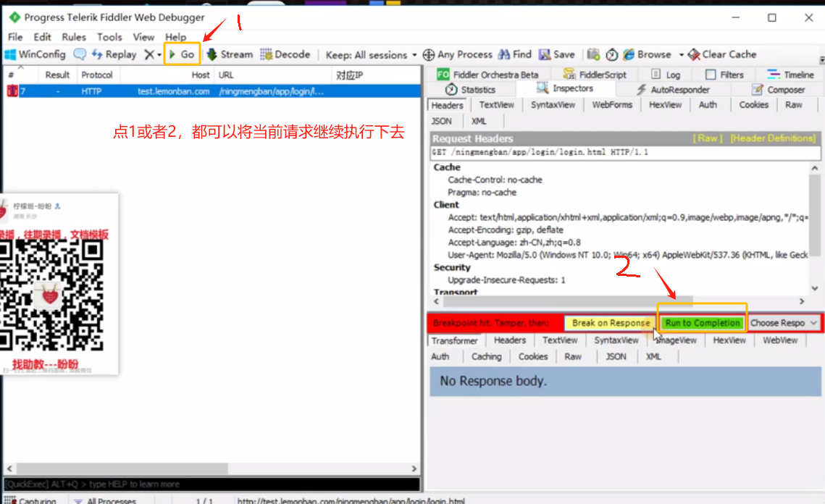Click Browse to launch the browser
This screenshot has width=825, height=504.
pos(647,54)
